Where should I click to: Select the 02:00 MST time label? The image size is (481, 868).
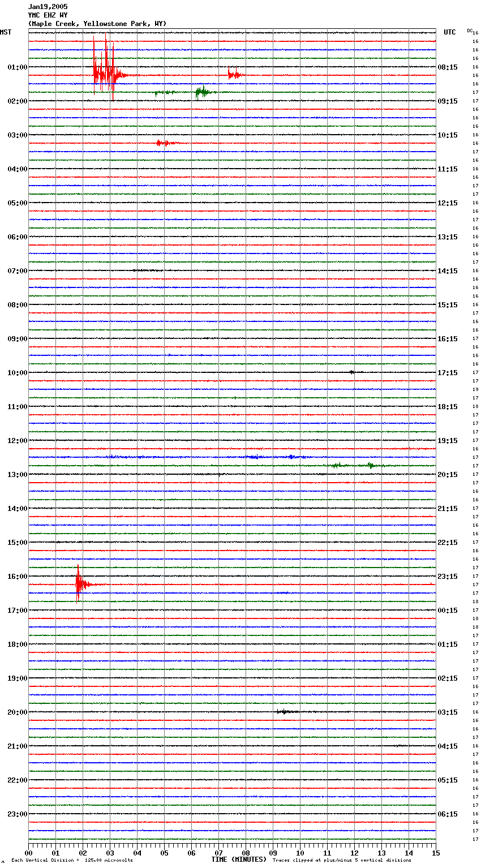coord(18,101)
